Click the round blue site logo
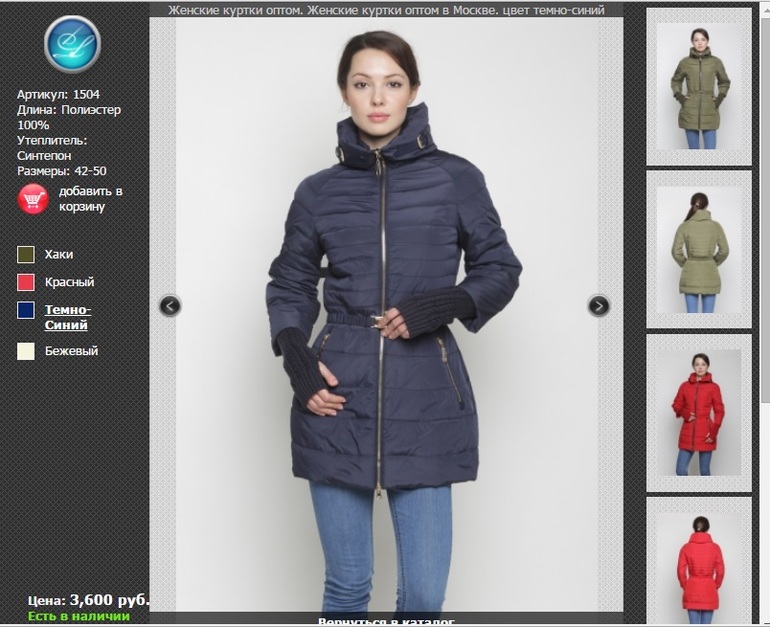The image size is (770, 627). 73,44
